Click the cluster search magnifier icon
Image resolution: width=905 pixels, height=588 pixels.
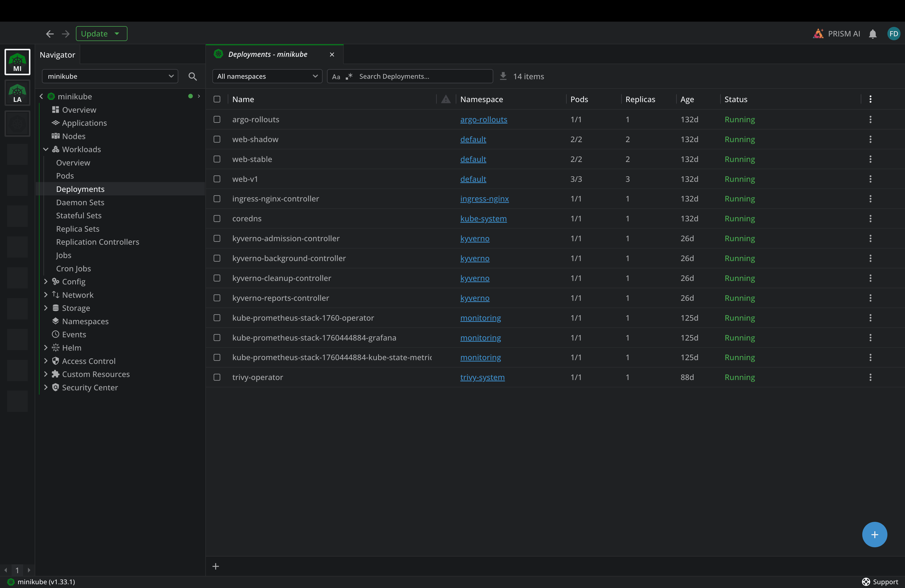pos(193,76)
